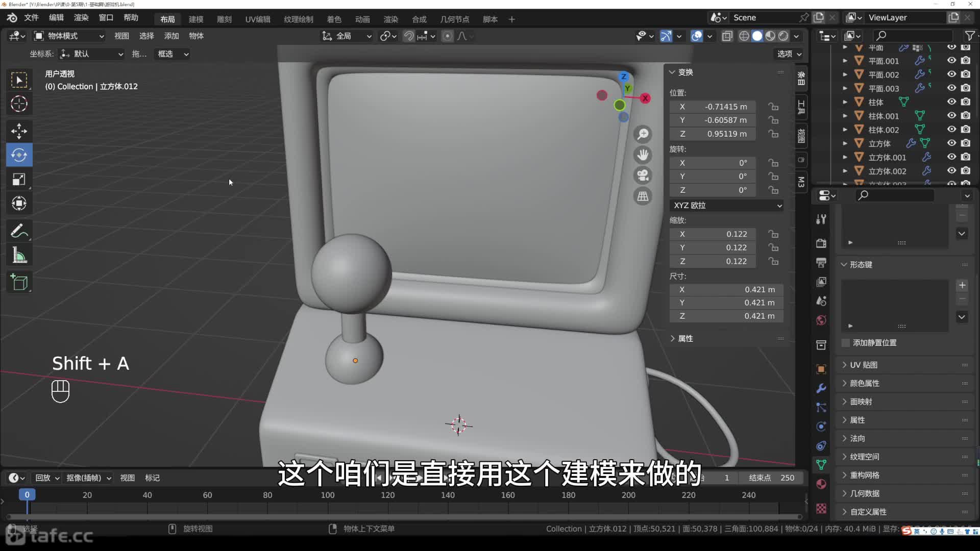Open the 编辑 menu
The image size is (980, 551).
pos(56,18)
